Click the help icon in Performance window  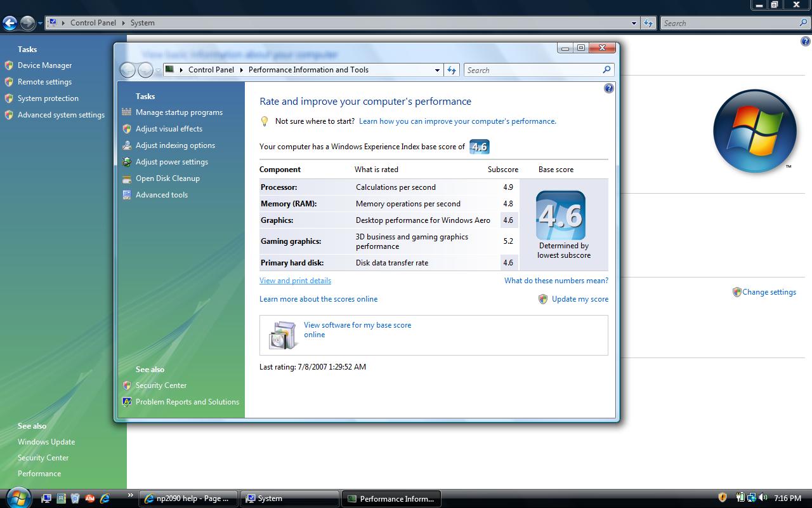tap(609, 89)
